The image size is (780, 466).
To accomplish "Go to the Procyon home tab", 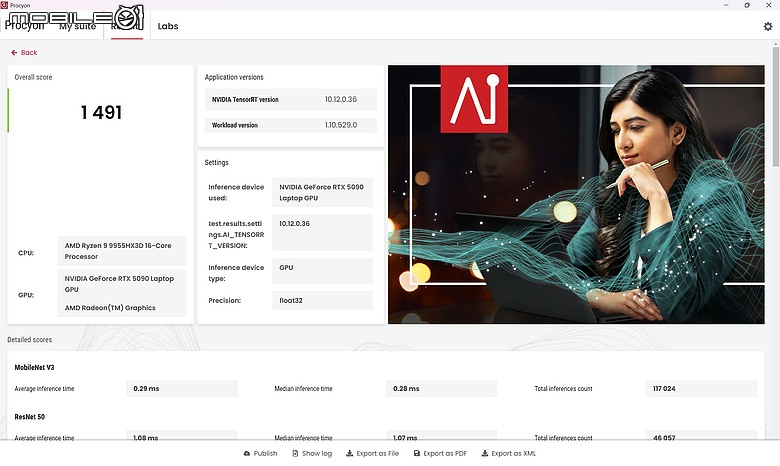I will coord(24,26).
